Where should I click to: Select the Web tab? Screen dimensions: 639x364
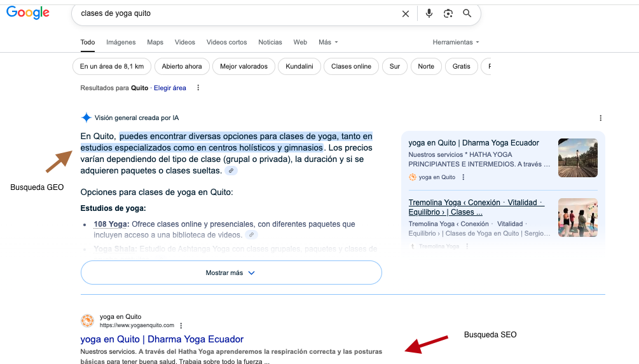[300, 43]
